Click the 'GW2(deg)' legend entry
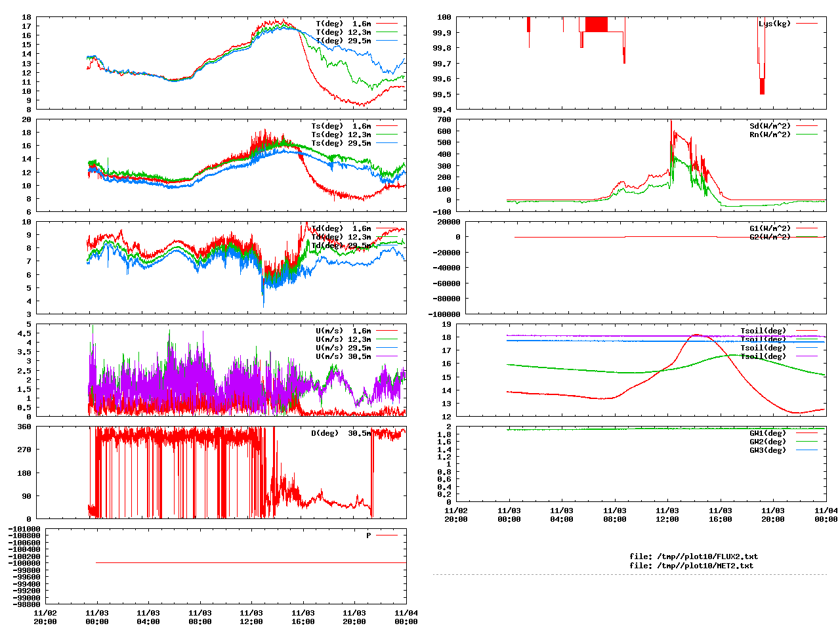This screenshot has height=630, width=840. pos(768,442)
